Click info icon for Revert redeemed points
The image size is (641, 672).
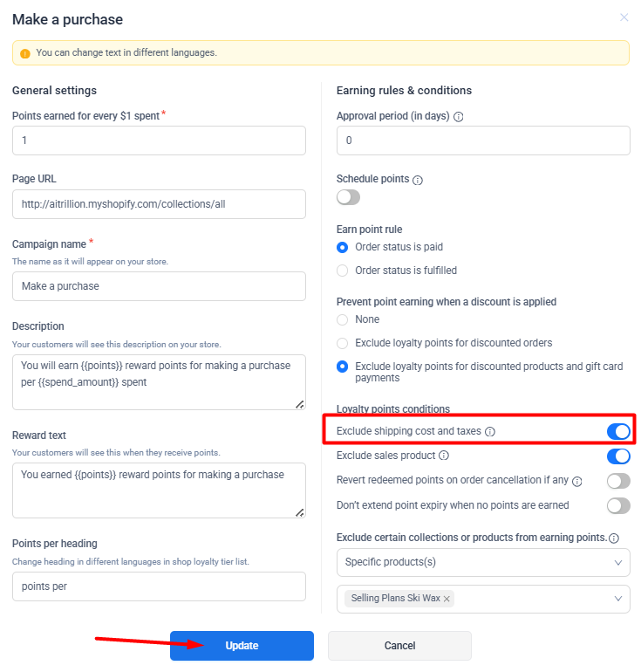(577, 481)
